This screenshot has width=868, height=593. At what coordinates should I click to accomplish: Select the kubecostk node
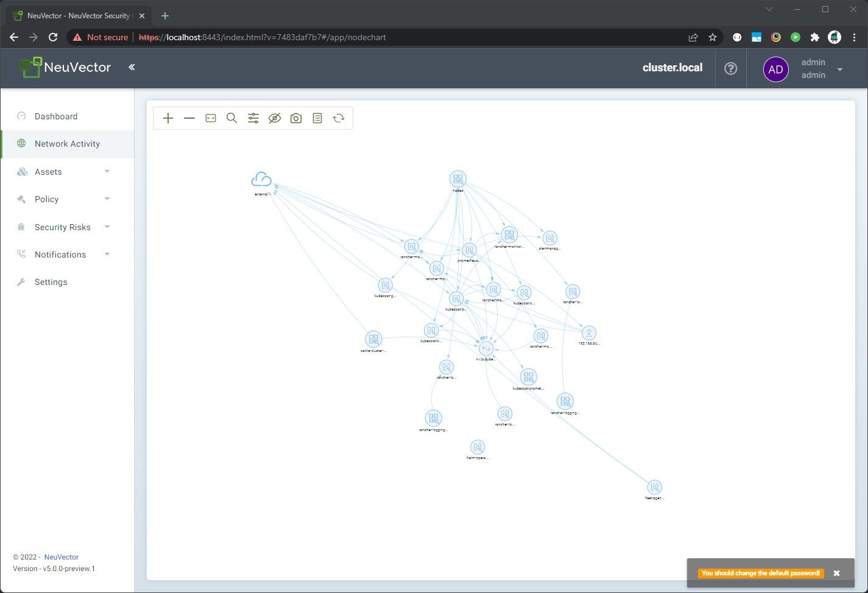coord(431,331)
